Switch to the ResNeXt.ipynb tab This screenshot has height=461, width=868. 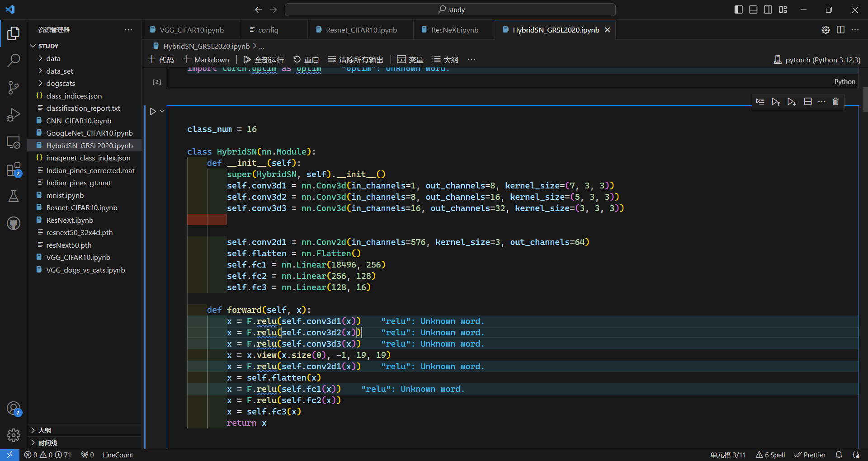pyautogui.click(x=454, y=30)
